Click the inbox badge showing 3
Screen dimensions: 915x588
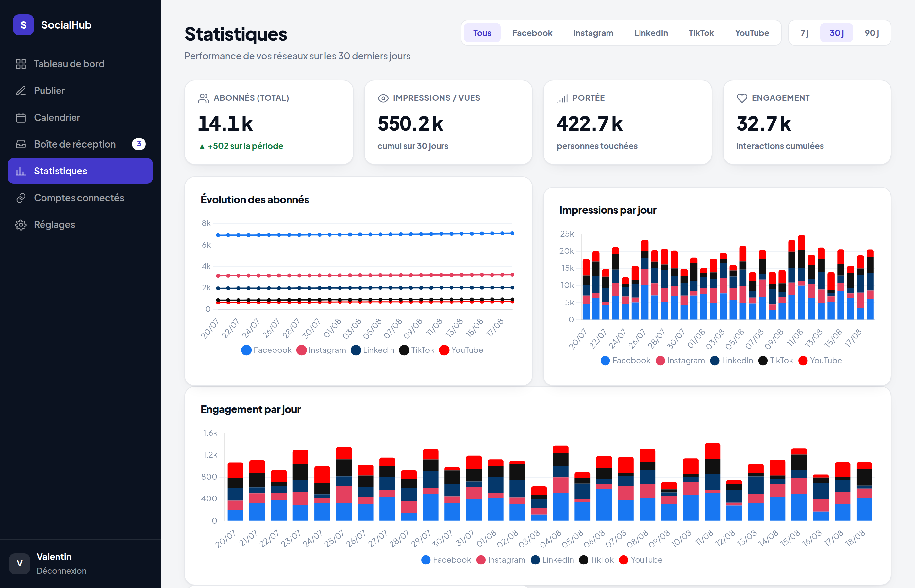click(x=139, y=144)
